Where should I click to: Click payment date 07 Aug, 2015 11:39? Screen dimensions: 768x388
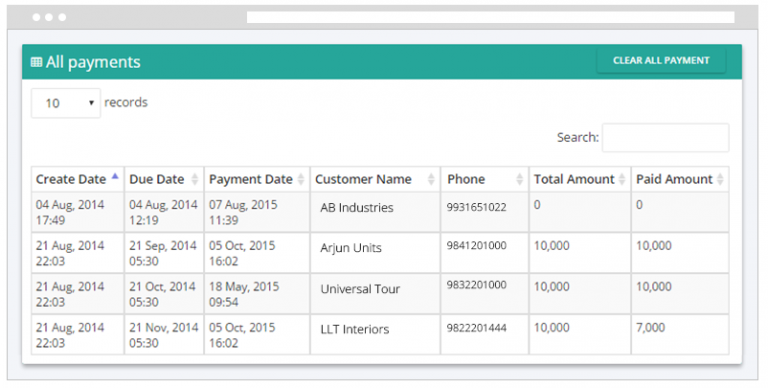coord(243,212)
